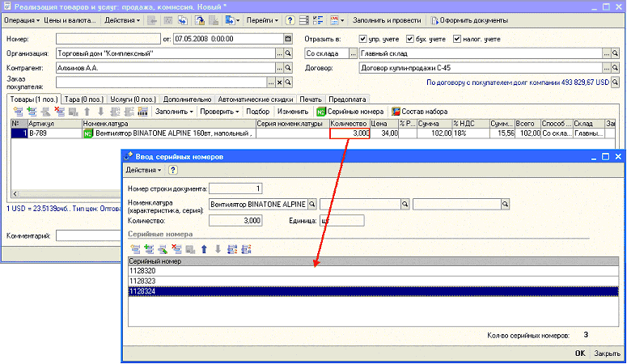The width and height of the screenshot is (627, 364).
Task: Toggle the бух. учете checkbox
Action: coord(410,38)
